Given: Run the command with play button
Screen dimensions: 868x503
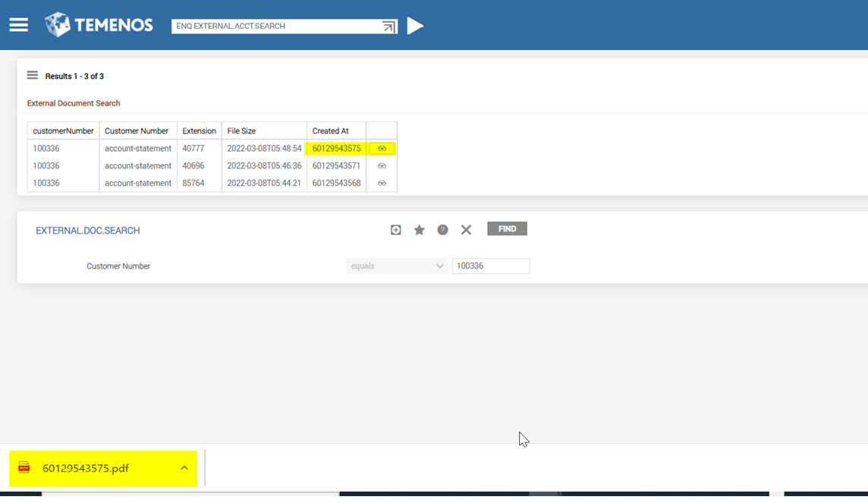Looking at the screenshot, I should tap(415, 26).
